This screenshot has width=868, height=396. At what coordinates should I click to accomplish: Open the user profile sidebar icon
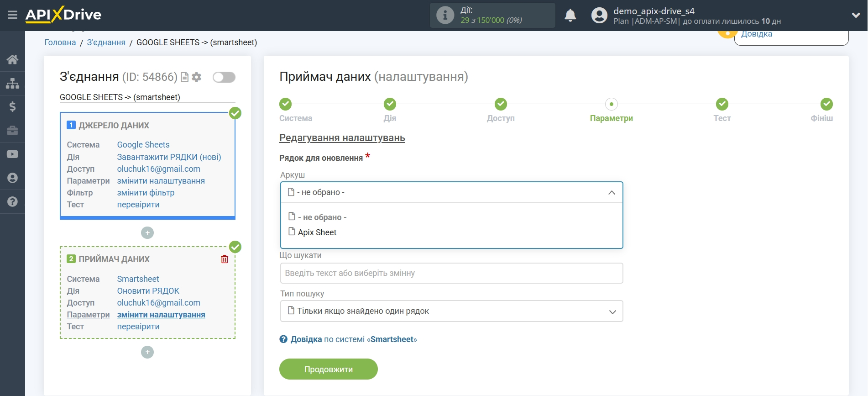pyautogui.click(x=12, y=178)
